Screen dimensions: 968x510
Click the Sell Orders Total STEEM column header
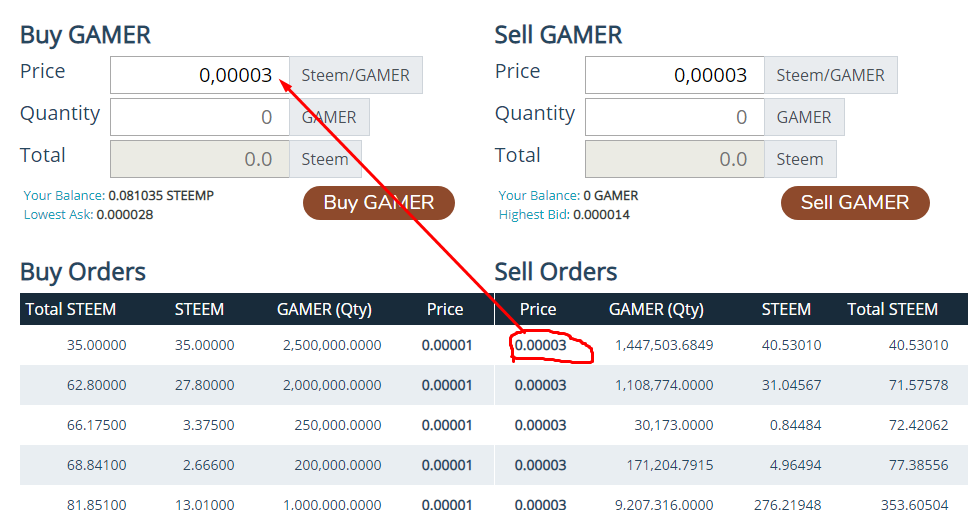(x=893, y=309)
